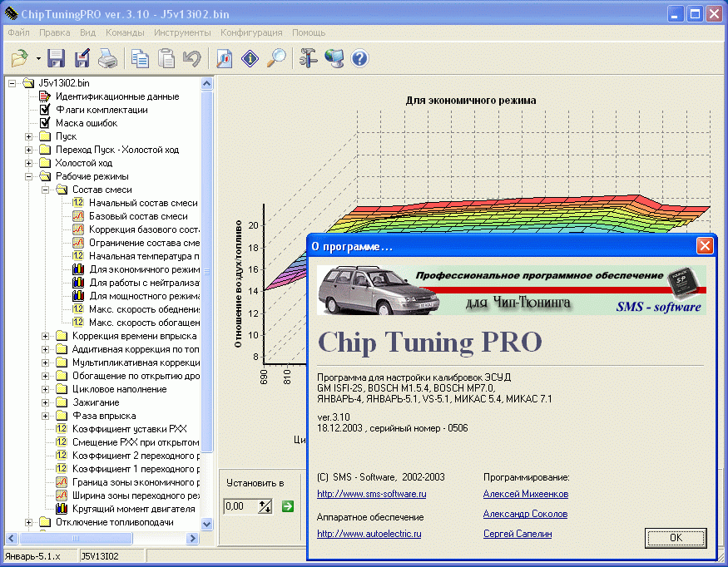Open the Правка menu
This screenshot has width=728, height=567.
pos(55,32)
